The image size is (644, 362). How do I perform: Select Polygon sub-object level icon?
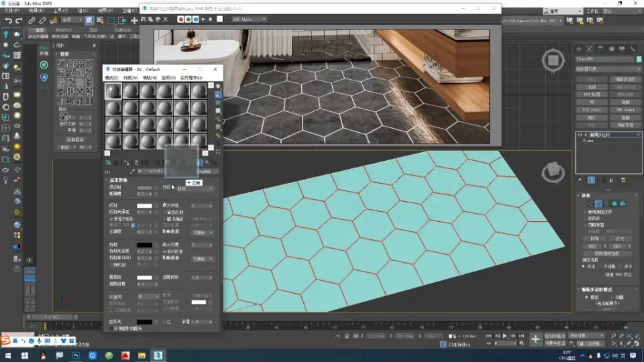click(x=614, y=204)
